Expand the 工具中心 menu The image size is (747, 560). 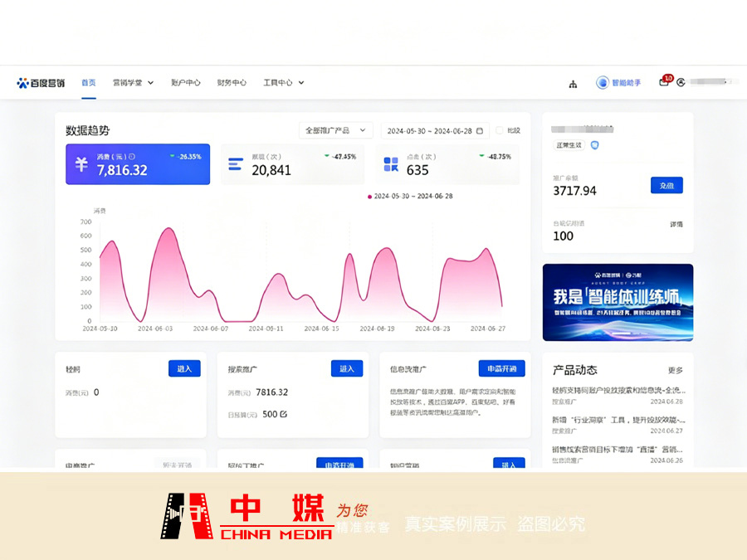coord(284,83)
